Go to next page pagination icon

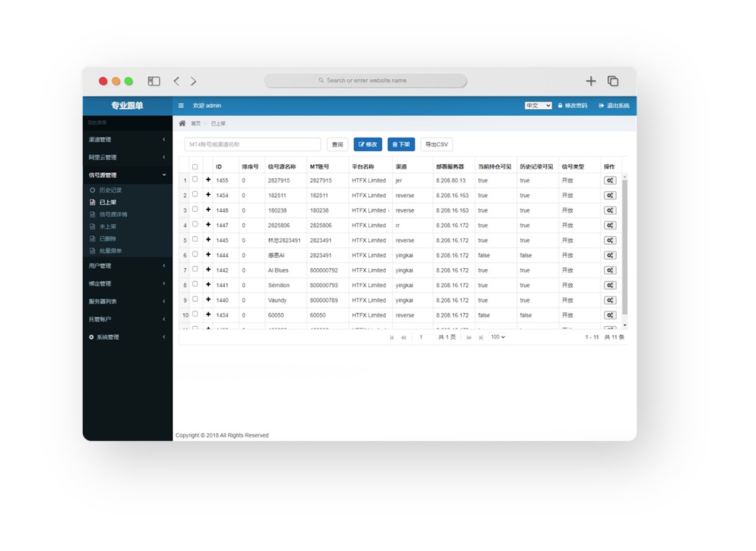pos(469,338)
